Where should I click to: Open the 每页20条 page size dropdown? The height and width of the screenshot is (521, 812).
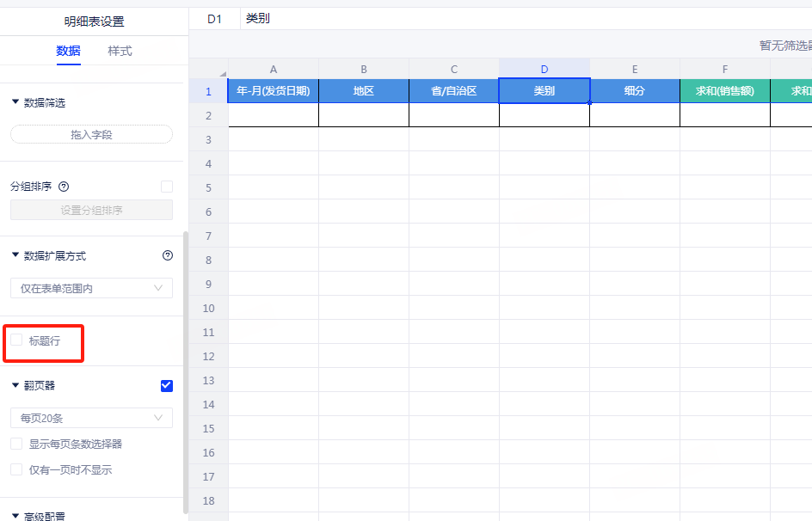pos(91,418)
